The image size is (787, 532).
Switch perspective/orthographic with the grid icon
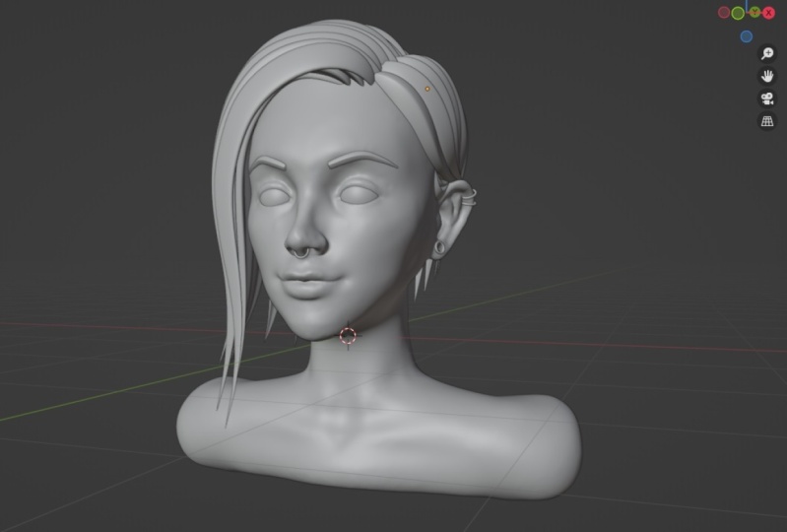tap(767, 121)
